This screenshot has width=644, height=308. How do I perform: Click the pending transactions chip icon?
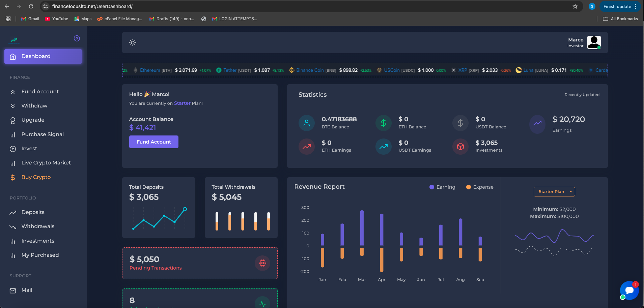(x=262, y=263)
